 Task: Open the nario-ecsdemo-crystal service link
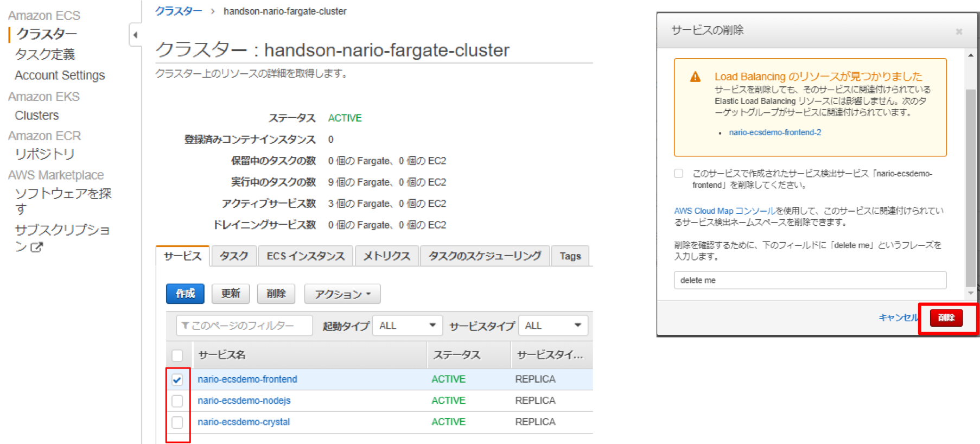[244, 422]
